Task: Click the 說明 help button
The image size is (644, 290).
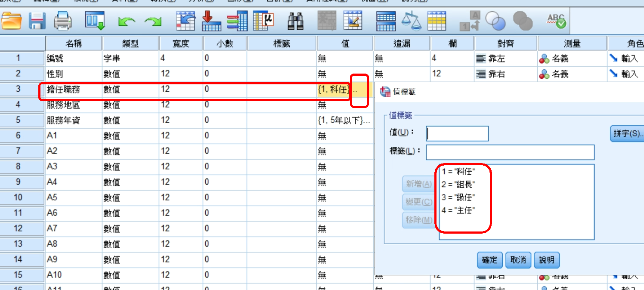Action: point(547,260)
